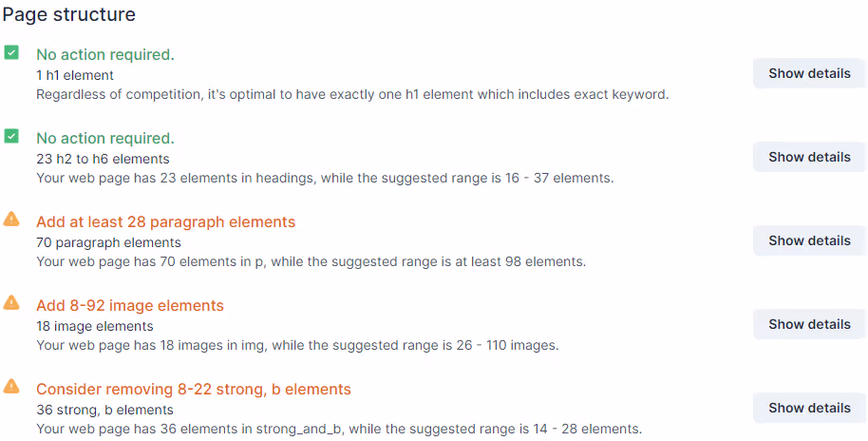Screen dimensions: 868x441
Task: Show details for 36 strong, b elements
Action: coord(809,408)
